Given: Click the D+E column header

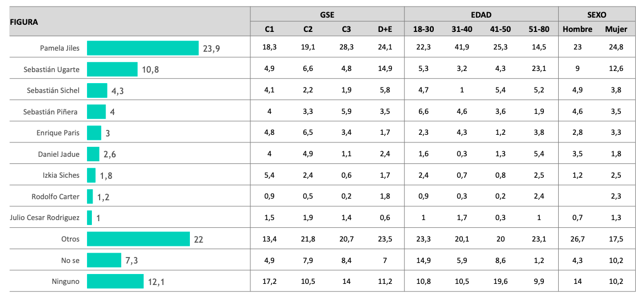Looking at the screenshot, I should [x=385, y=29].
